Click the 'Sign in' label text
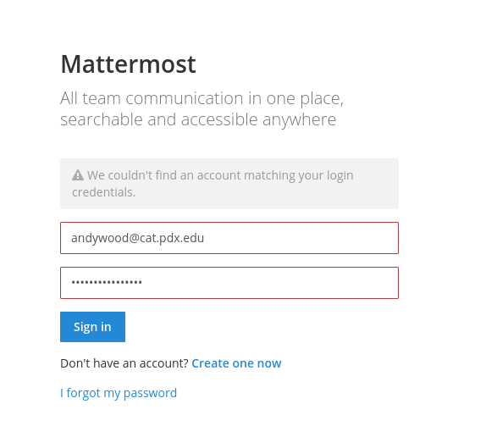Image resolution: width=497 pixels, height=448 pixels. pyautogui.click(x=92, y=327)
